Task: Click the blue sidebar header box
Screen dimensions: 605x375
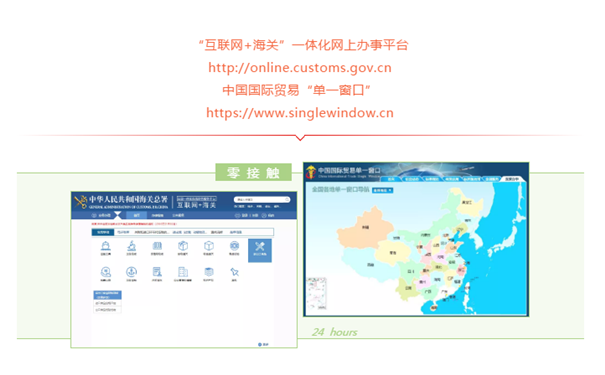Action: 108,295
